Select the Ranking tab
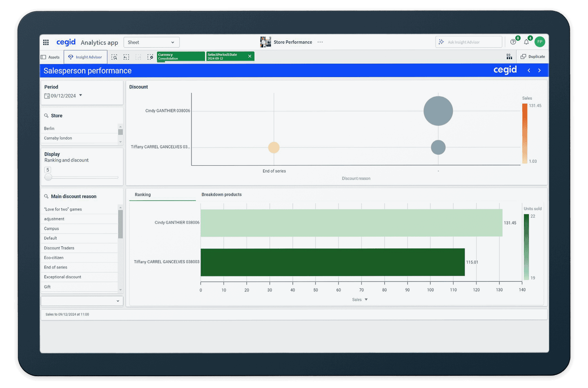The width and height of the screenshot is (588, 388). pyautogui.click(x=143, y=195)
